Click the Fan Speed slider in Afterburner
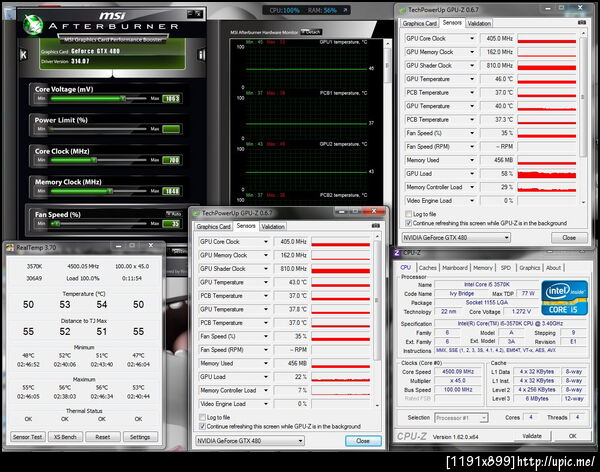The image size is (600, 472). [98, 224]
